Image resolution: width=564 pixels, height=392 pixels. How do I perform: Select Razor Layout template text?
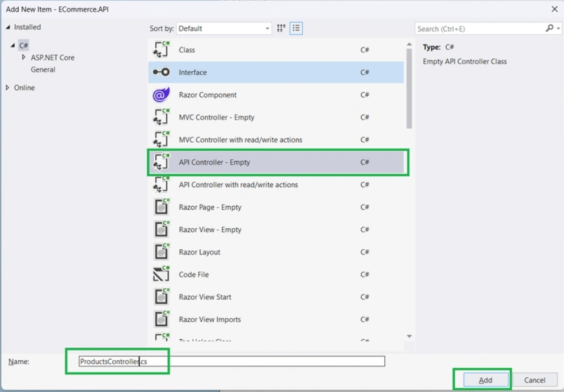coord(200,252)
